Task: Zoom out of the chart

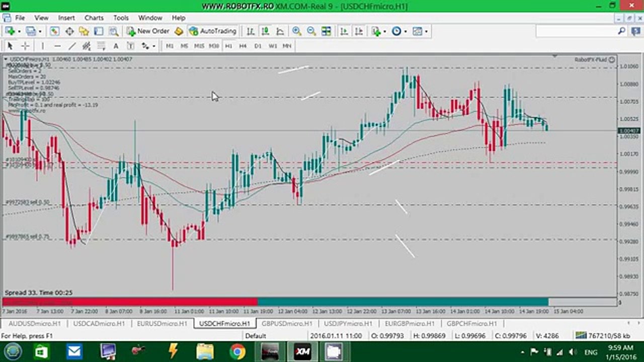Action: tap(311, 31)
